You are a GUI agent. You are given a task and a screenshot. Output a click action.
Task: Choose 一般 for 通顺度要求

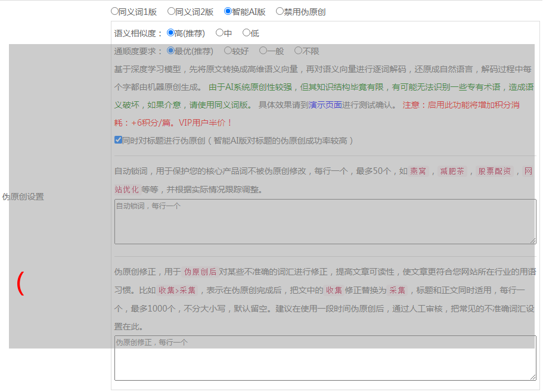pos(263,51)
